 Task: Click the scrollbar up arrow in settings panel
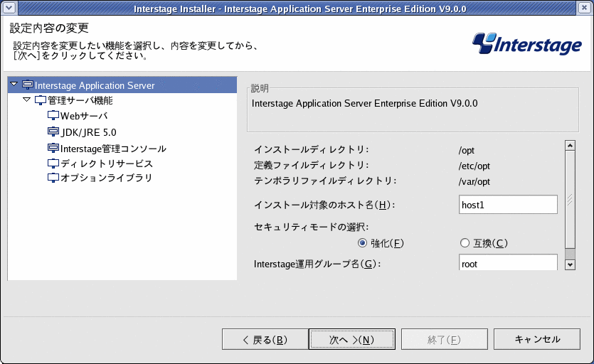pos(570,146)
